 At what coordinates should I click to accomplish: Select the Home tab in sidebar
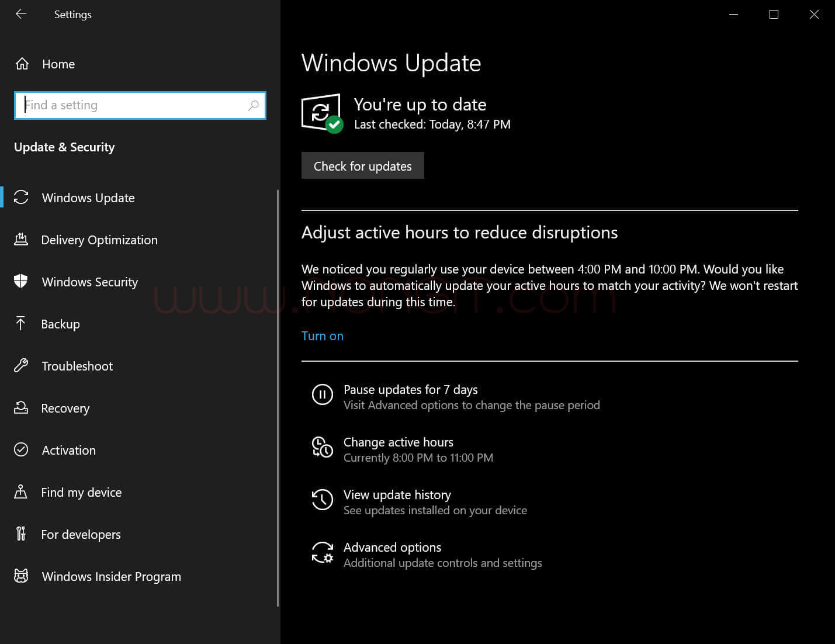(58, 64)
